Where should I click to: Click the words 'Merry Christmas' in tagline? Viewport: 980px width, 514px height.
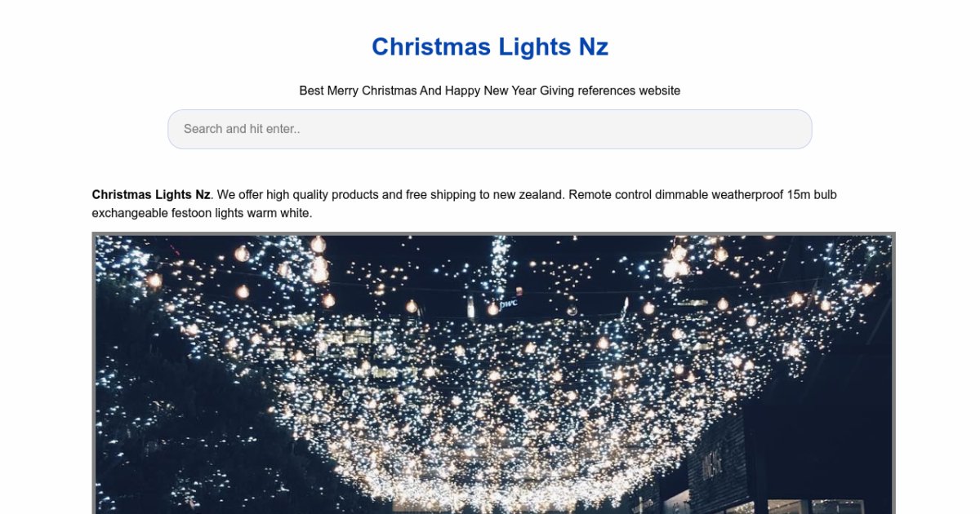point(372,91)
